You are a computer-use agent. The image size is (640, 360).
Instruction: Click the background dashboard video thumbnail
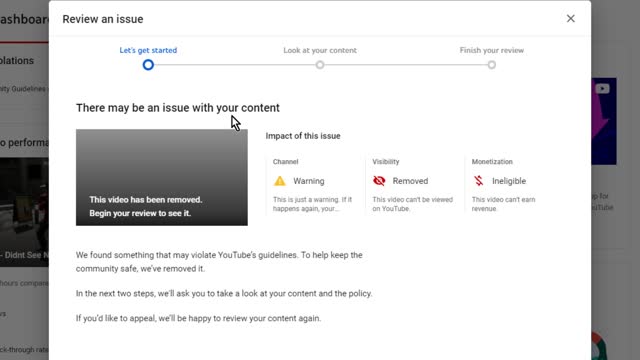tap(24, 212)
